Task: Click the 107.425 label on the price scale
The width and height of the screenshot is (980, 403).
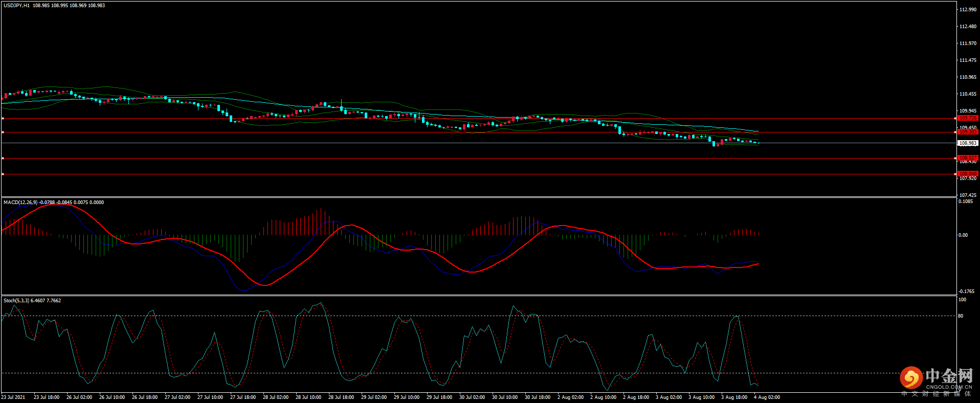Action: pos(968,195)
